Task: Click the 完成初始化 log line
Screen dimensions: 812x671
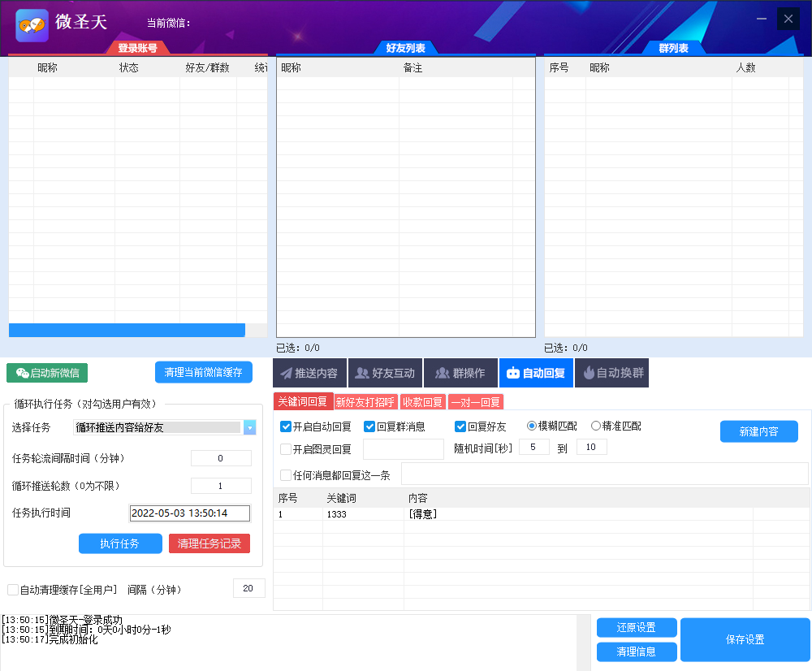Action: point(50,639)
